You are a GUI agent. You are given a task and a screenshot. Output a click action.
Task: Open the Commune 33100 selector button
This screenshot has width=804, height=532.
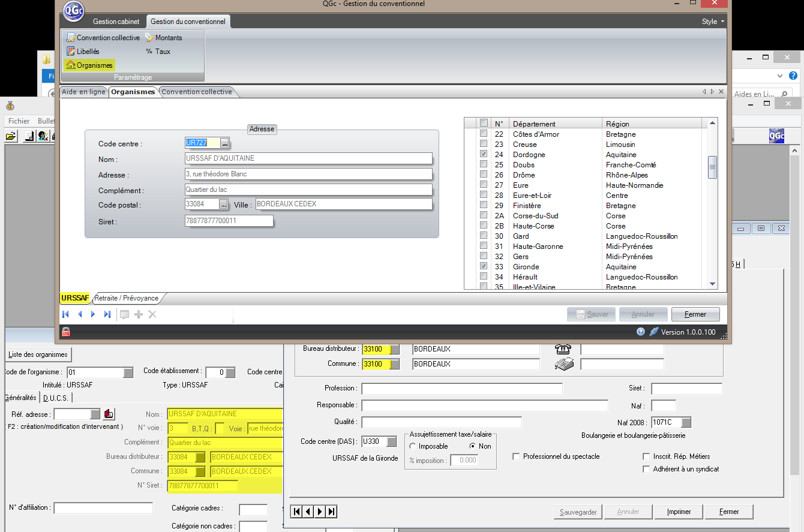click(395, 364)
